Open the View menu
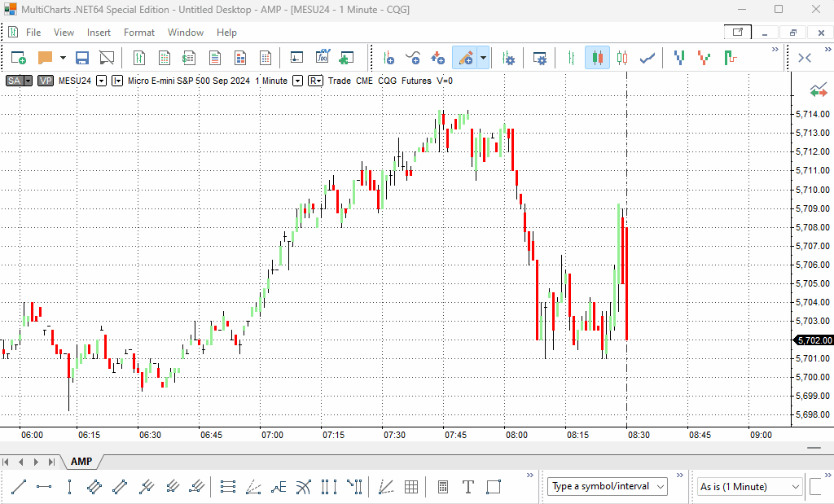The image size is (834, 504). pos(64,33)
